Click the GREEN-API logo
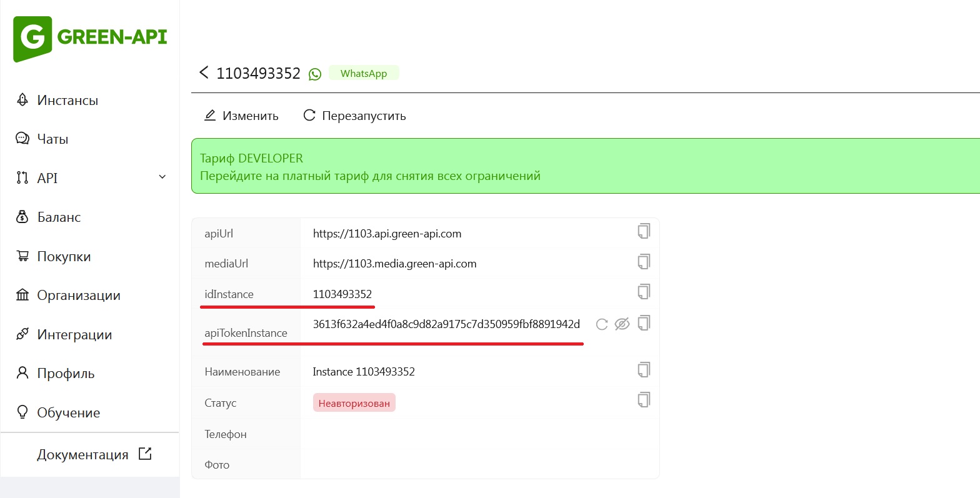This screenshot has width=980, height=498. [x=90, y=37]
